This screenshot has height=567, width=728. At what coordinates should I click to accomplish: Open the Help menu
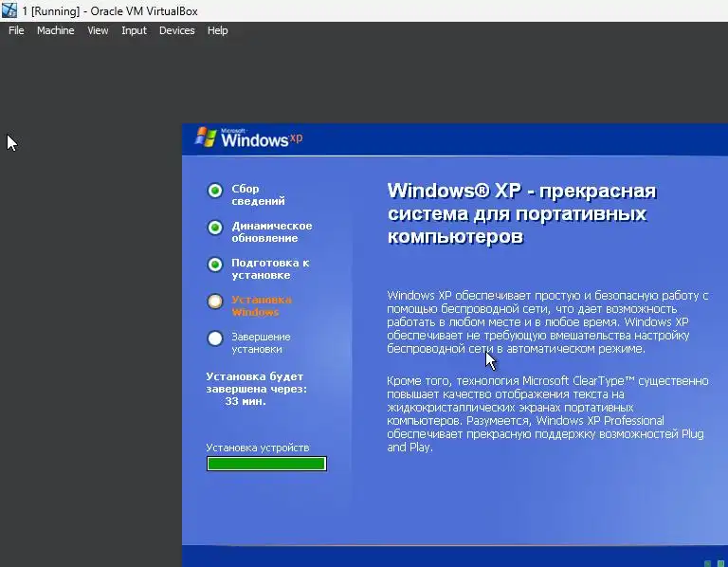(217, 30)
